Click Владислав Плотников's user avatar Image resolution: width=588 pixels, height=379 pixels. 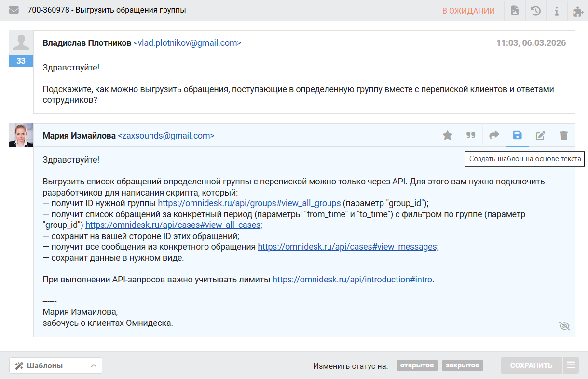(21, 42)
